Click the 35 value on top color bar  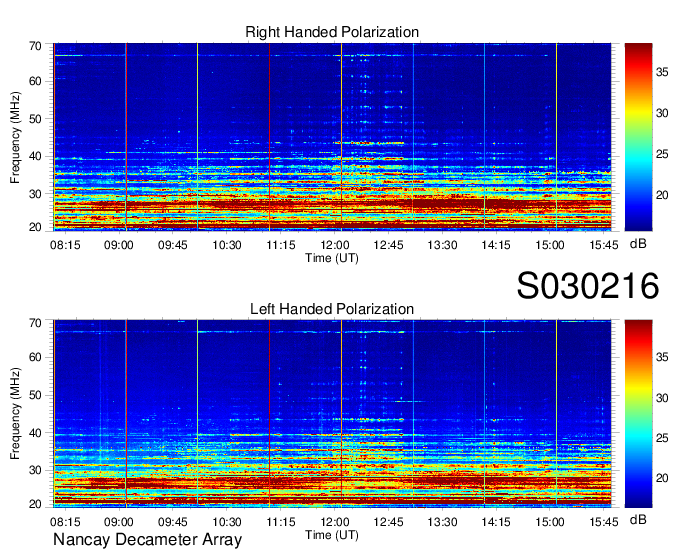(662, 72)
